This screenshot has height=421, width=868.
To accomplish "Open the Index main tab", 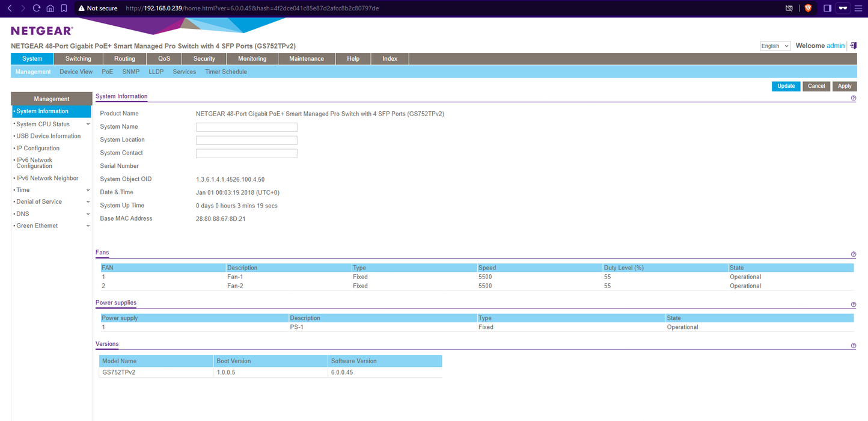I will pos(390,58).
